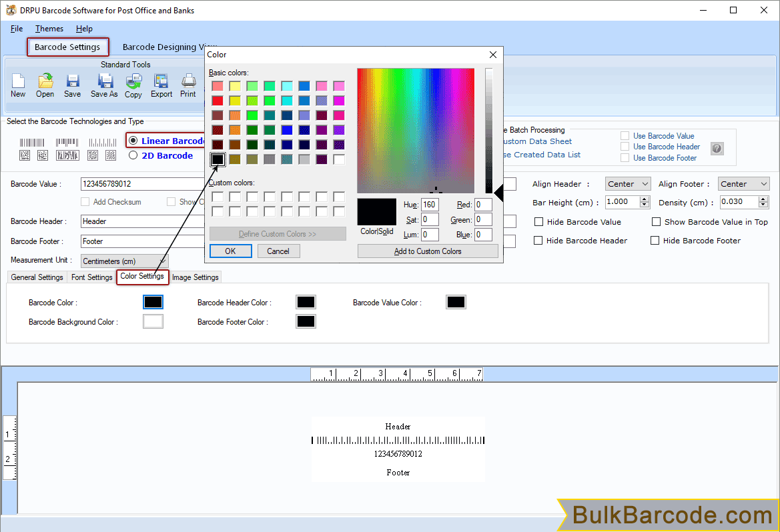Select the first empty custom color slot
This screenshot has height=532, width=780.
point(218,197)
